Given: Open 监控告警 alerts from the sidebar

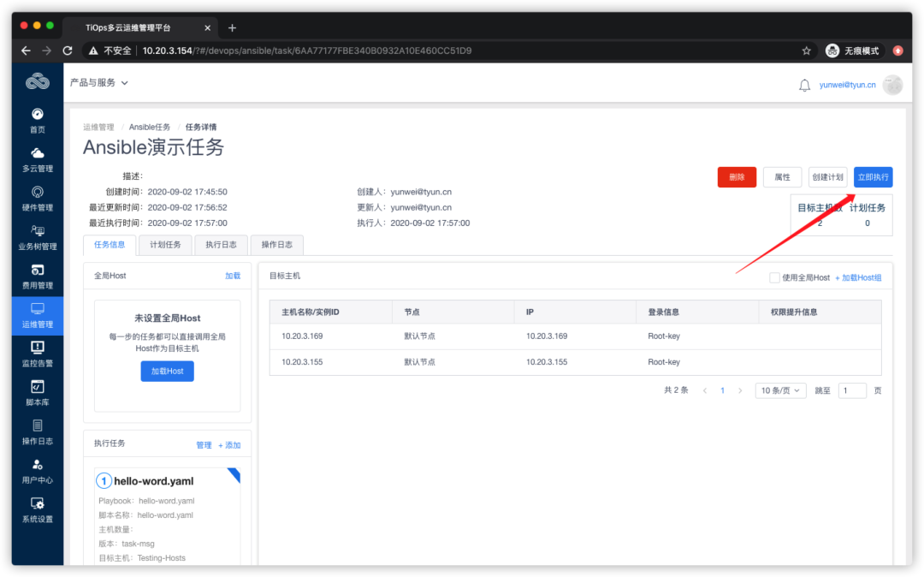Looking at the screenshot, I should click(37, 354).
